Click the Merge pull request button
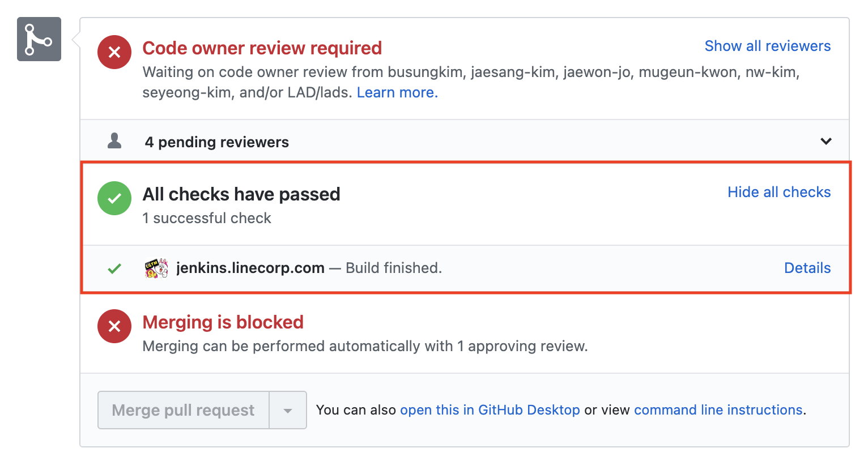 [184, 410]
